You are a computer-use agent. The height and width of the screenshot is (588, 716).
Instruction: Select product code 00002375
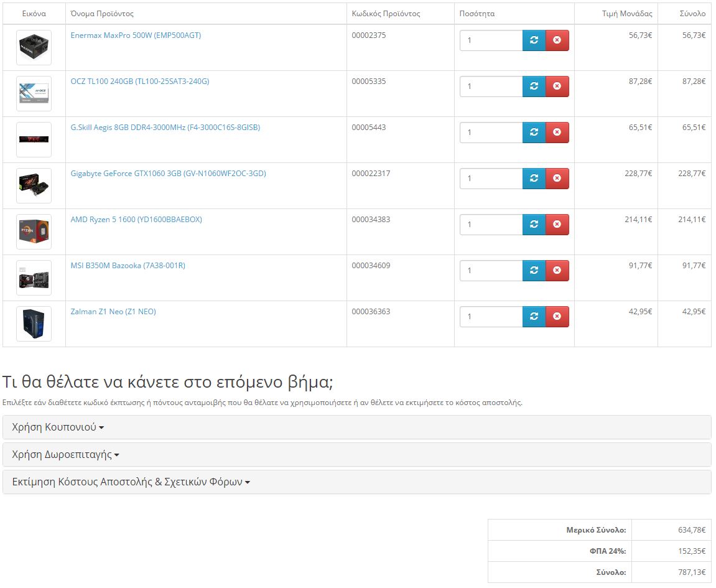pyautogui.click(x=368, y=35)
